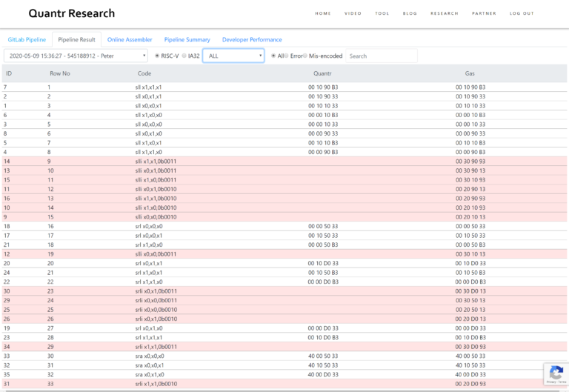Click the BLOG navigation link
569x392 pixels.
pyautogui.click(x=410, y=13)
